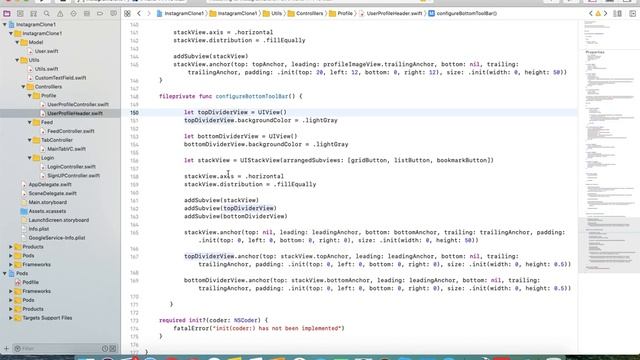Screen dimensions: 640x360
Task: Click 'let bottomDividerView = UIView()' line
Action: [241, 136]
